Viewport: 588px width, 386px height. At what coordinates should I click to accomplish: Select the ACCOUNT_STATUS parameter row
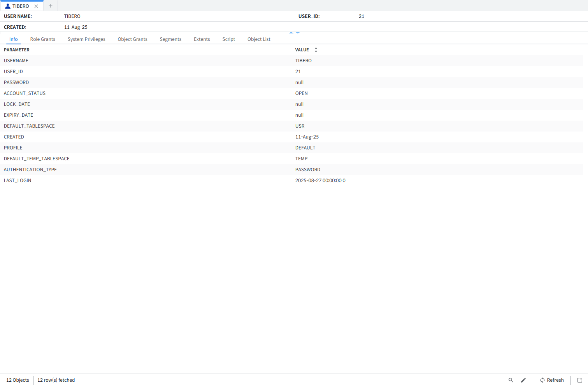click(25, 93)
